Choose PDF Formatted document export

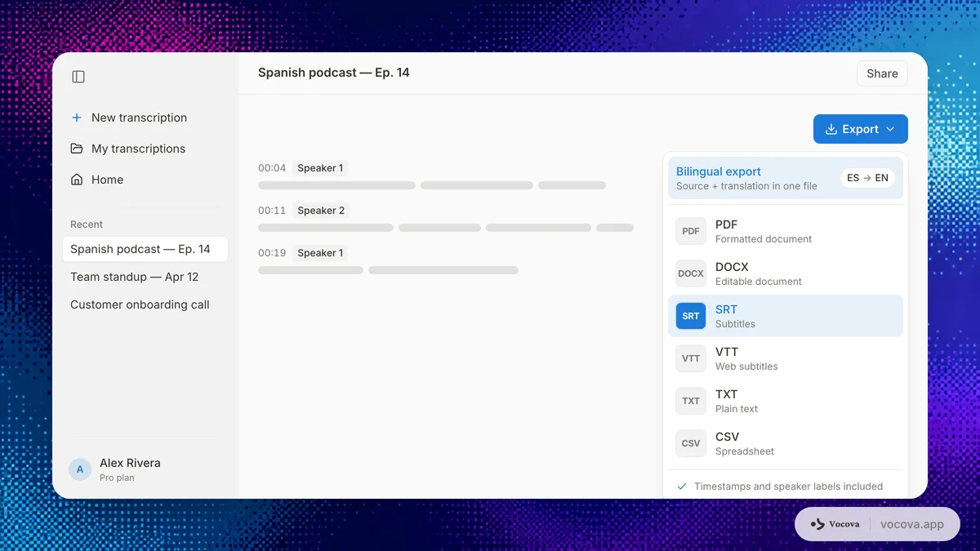point(786,231)
